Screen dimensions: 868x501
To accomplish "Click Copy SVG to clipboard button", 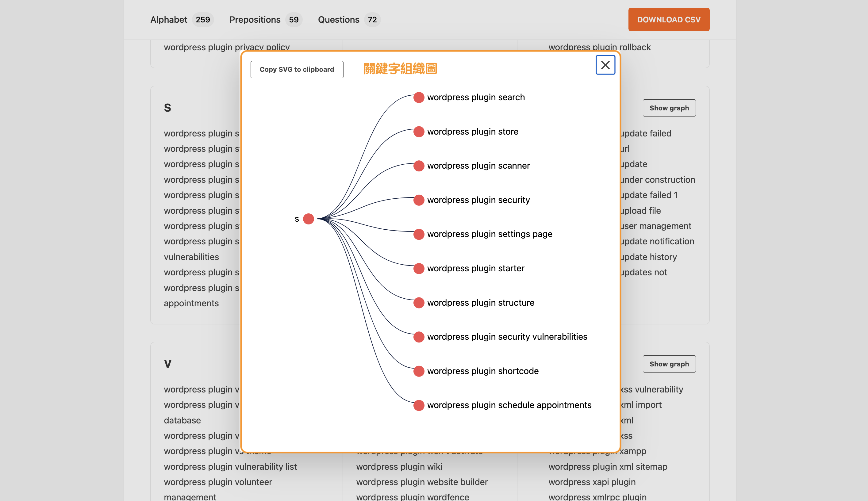I will point(297,70).
